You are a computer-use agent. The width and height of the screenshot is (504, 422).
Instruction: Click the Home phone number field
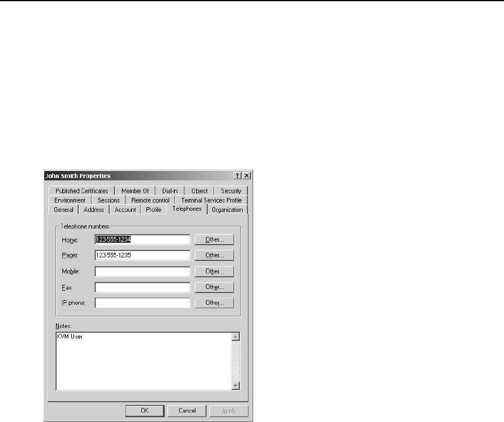[142, 240]
